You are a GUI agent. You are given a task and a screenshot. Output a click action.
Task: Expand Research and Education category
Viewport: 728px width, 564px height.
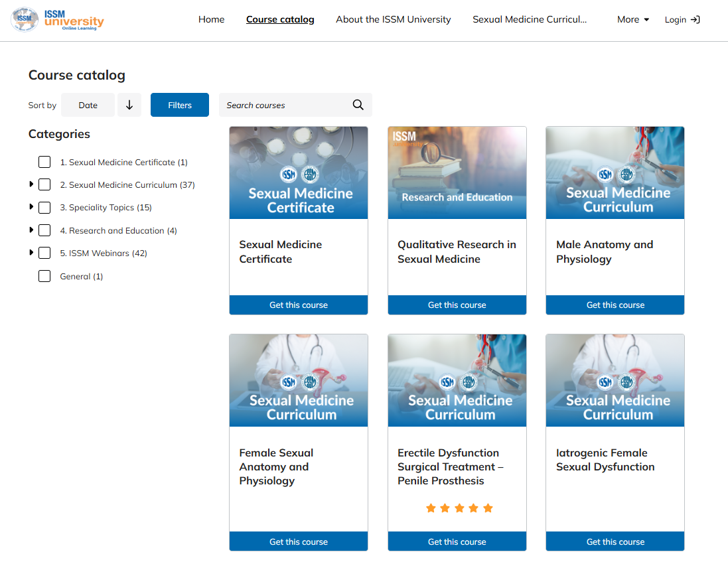(x=31, y=230)
